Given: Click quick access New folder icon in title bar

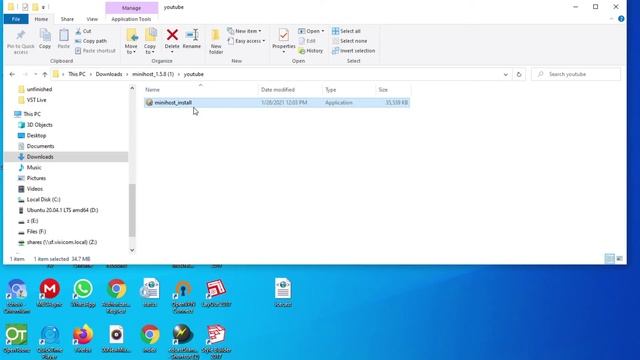Looking at the screenshot, I should [35, 7].
